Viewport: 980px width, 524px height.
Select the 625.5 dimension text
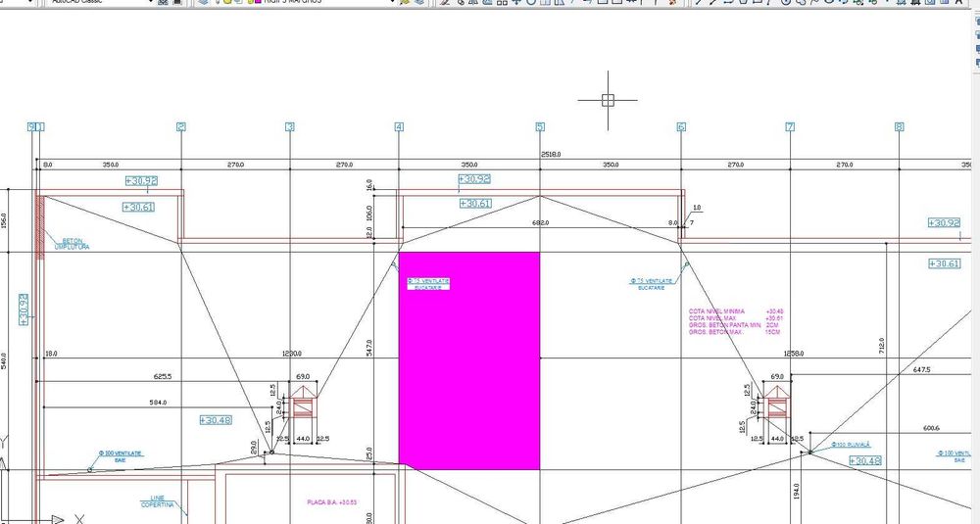163,377
